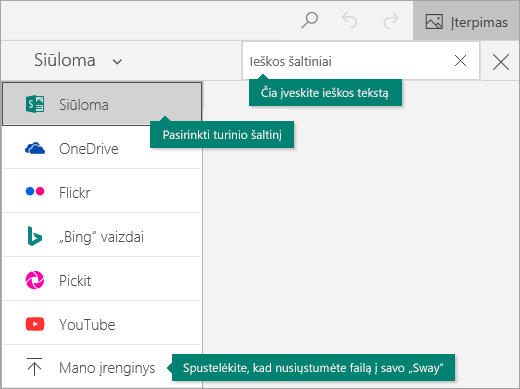Choose „Bing" vaizdai as the source
This screenshot has height=389, width=520.
click(x=102, y=236)
